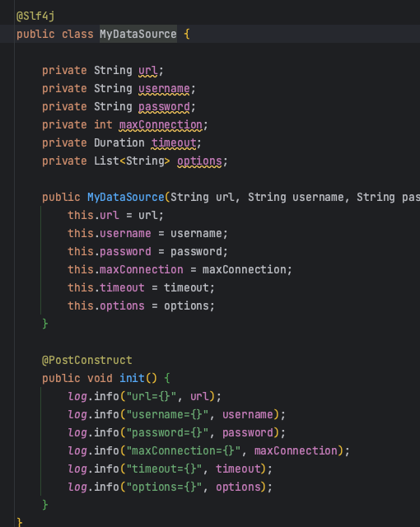Click the MyDataSource constructor name

(x=126, y=198)
